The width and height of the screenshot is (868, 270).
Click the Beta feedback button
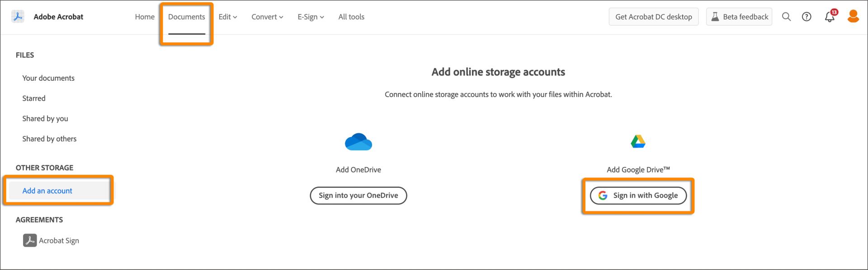click(739, 17)
